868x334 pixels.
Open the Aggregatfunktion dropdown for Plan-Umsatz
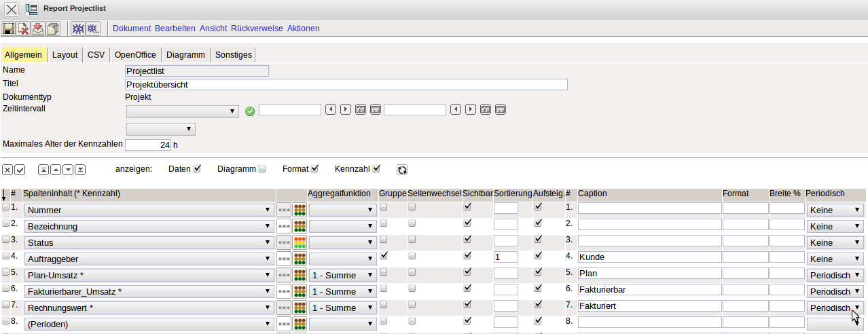pos(342,275)
